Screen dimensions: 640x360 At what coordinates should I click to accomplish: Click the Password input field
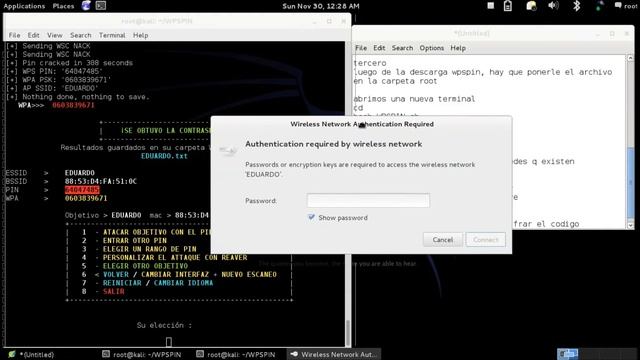[368, 200]
